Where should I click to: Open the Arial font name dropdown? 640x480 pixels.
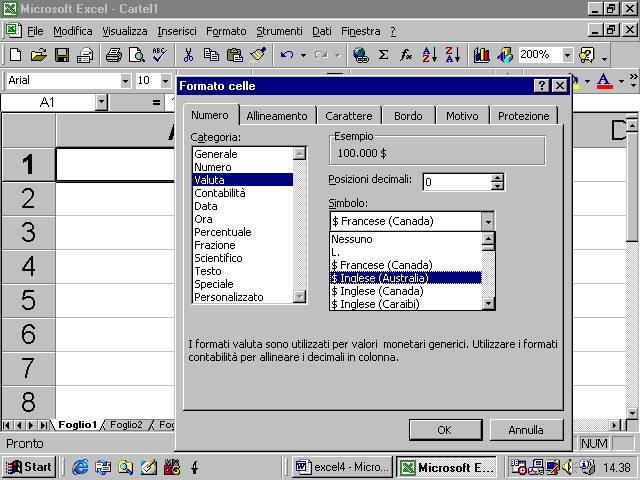pos(125,81)
